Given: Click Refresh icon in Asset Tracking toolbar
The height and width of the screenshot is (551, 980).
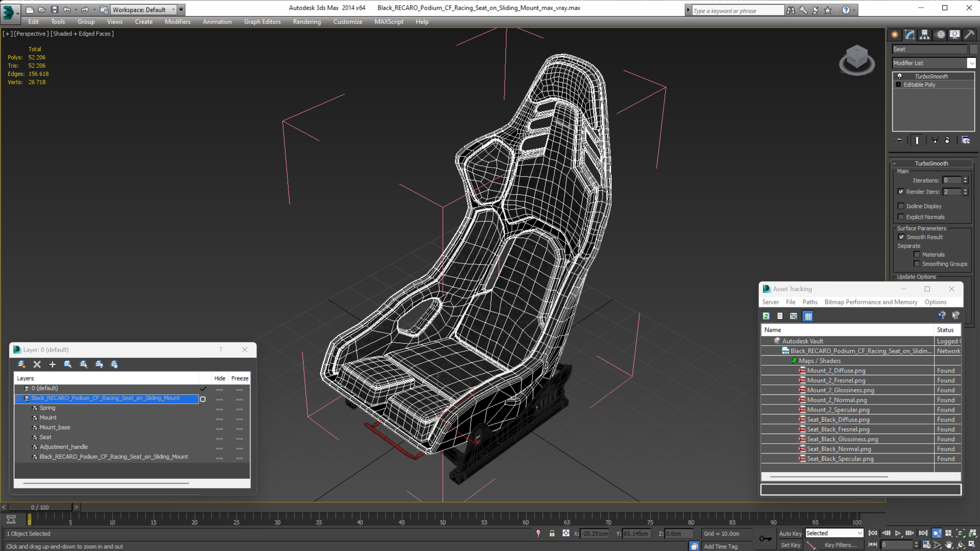Looking at the screenshot, I should coord(766,316).
